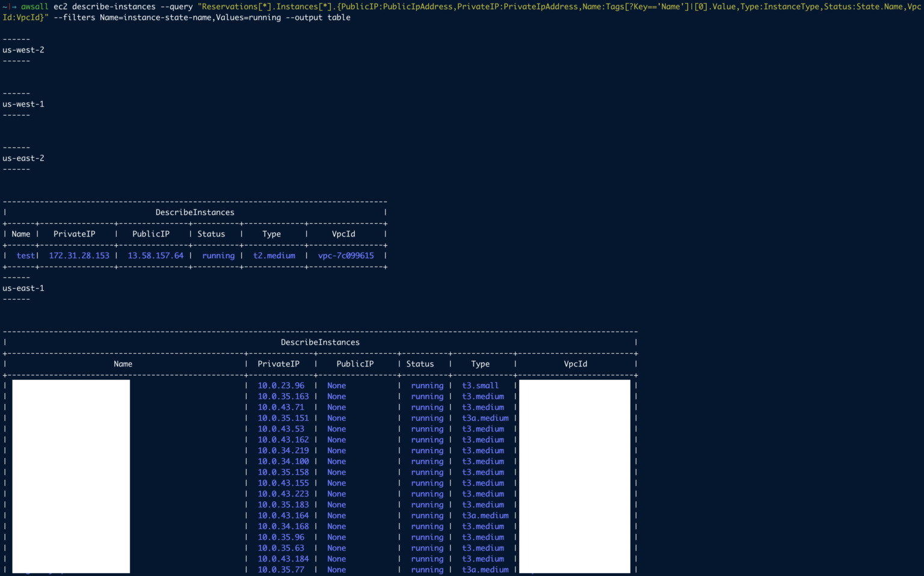This screenshot has height=576, width=924.
Task: Click the awsall command text
Action: pos(34,7)
